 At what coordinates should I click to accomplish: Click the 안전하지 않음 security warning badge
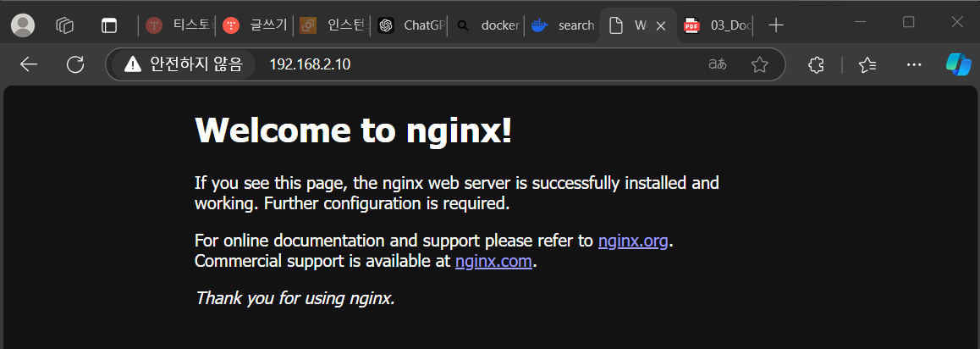[183, 64]
